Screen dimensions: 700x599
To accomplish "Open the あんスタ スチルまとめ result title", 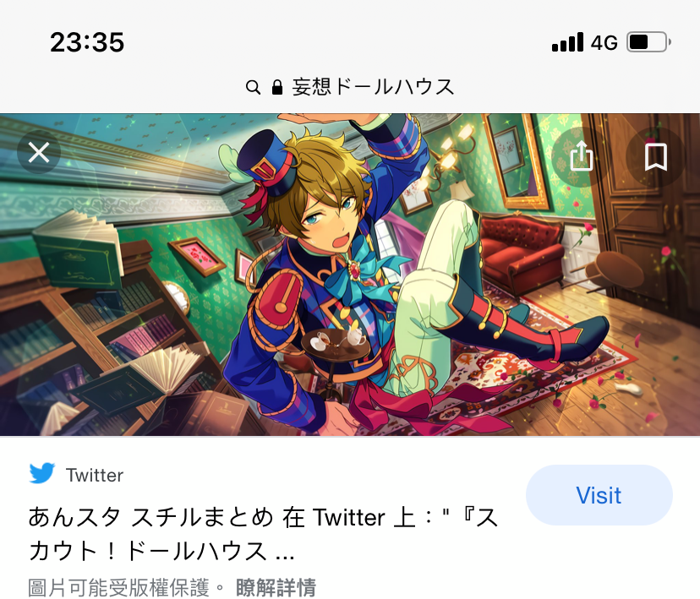I will tap(264, 534).
